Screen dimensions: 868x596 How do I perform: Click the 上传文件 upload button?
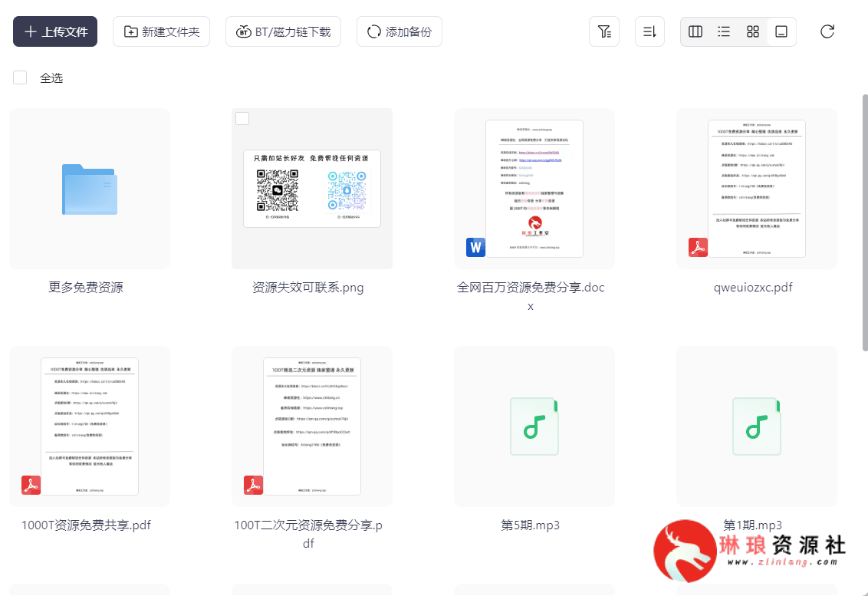click(55, 31)
